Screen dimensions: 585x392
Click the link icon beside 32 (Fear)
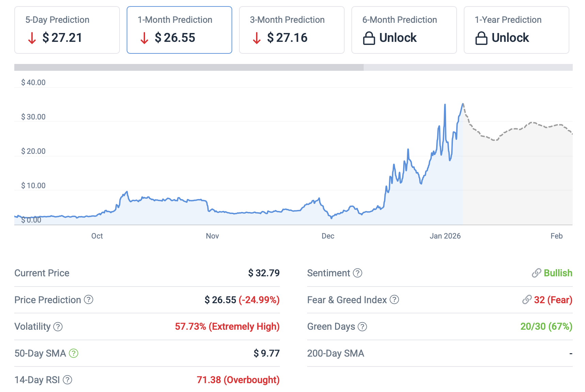pos(527,299)
